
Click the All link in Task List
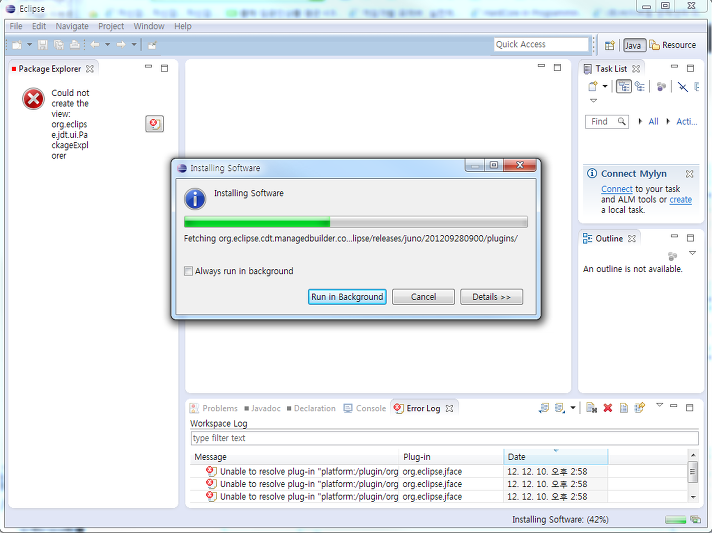coord(653,121)
